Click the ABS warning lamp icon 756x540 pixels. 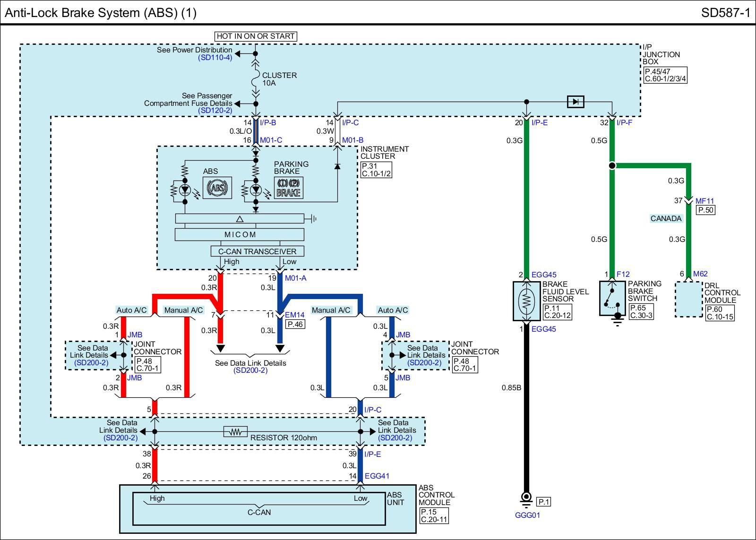tap(217, 188)
